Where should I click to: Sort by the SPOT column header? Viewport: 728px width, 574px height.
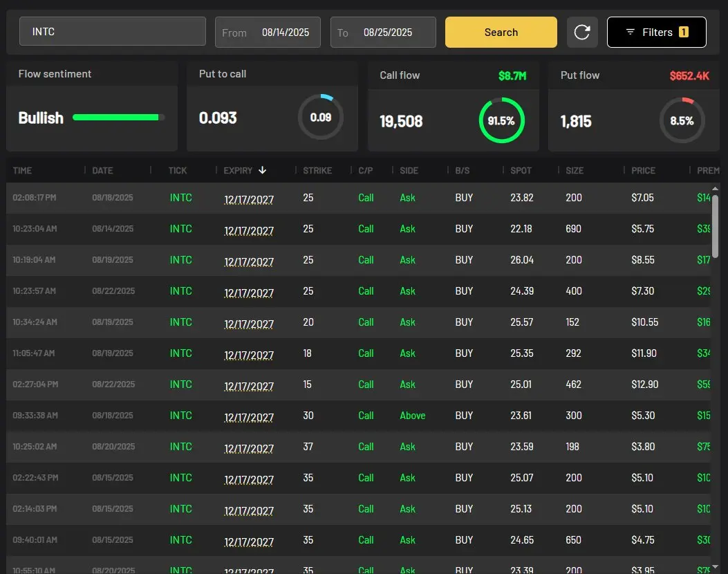[521, 170]
